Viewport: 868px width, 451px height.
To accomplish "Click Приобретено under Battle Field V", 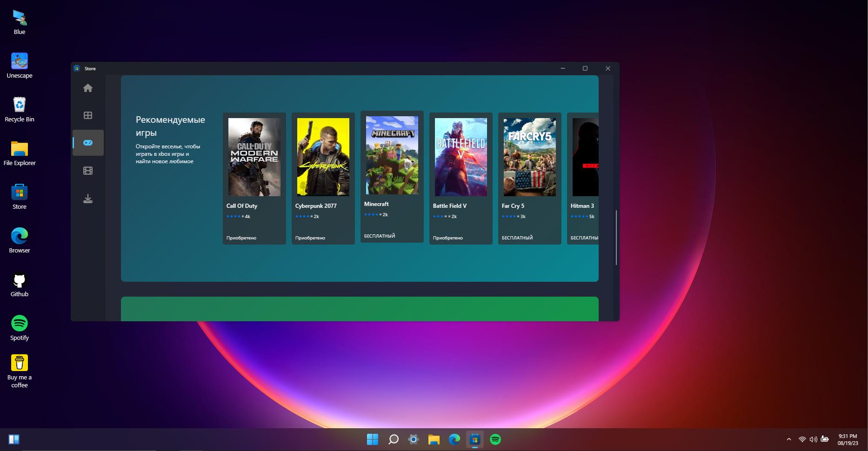I will pos(448,238).
